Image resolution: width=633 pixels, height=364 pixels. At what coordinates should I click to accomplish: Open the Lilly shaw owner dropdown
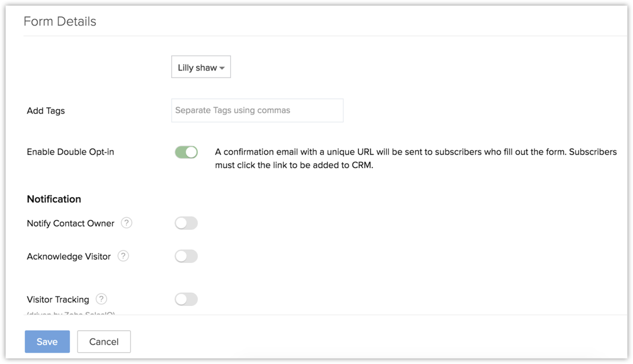(201, 67)
